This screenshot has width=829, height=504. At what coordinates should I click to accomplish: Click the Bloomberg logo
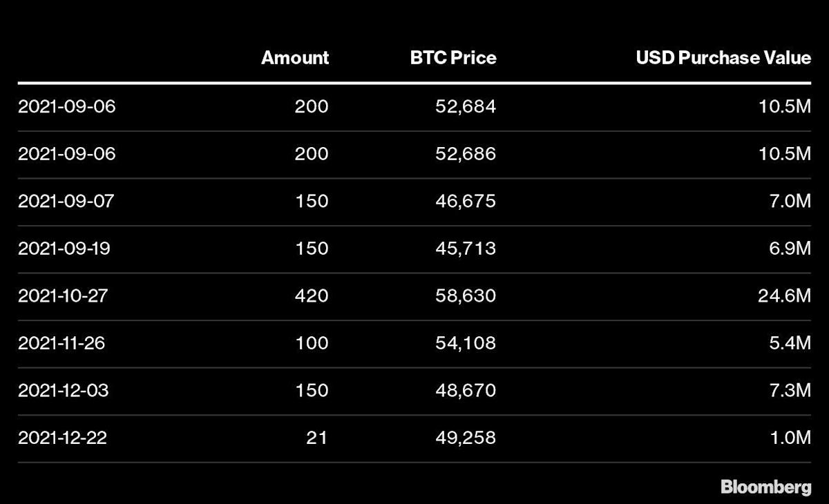click(x=766, y=487)
